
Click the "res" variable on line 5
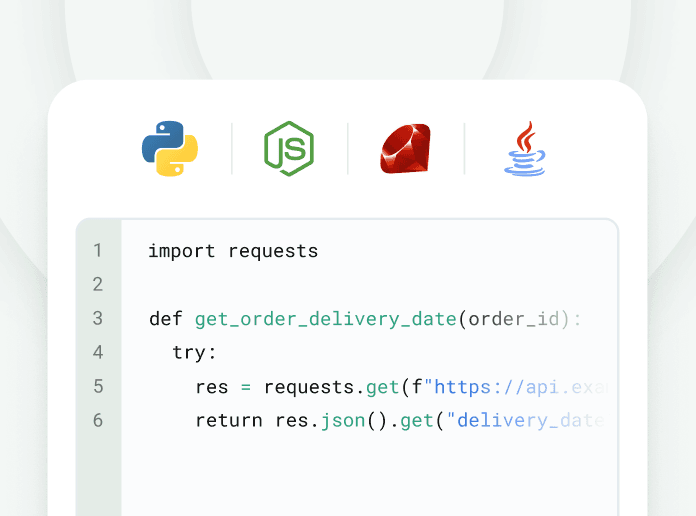211,387
